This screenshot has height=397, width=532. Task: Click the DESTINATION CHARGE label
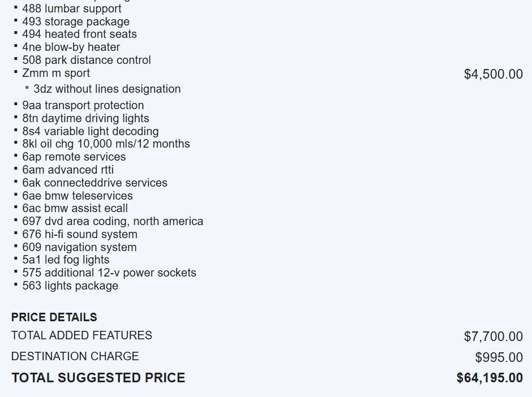[75, 356]
